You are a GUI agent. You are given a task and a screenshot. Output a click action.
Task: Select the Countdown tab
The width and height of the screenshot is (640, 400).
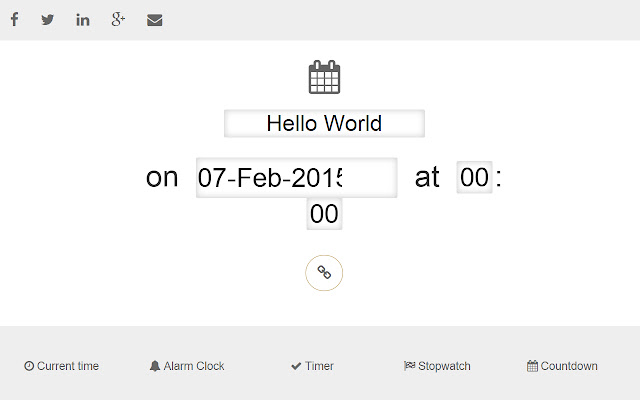[569, 366]
